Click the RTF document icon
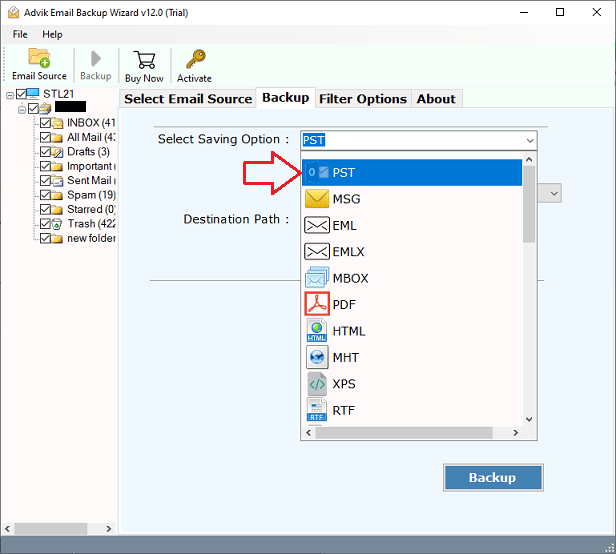The width and height of the screenshot is (616, 554). (317, 410)
